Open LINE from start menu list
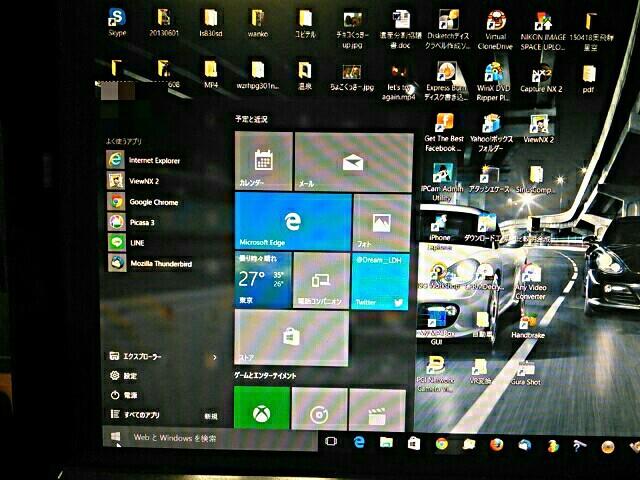Viewport: 640px width, 480px height. [x=126, y=242]
